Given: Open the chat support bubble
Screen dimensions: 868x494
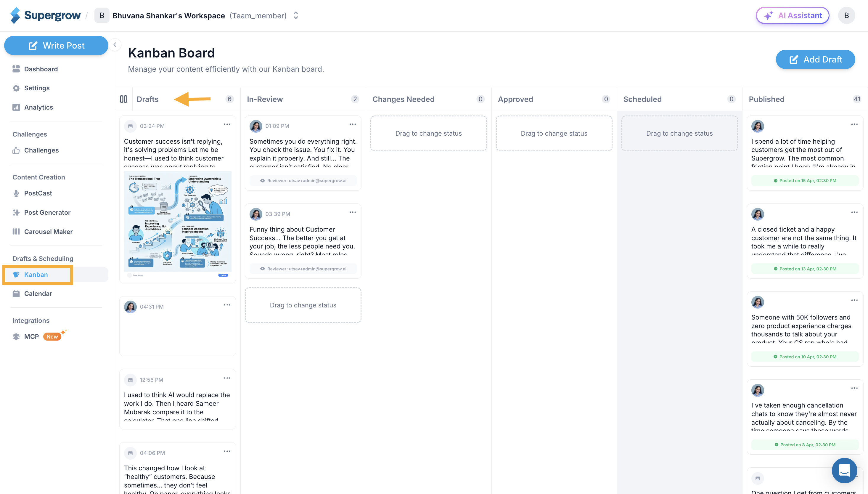Looking at the screenshot, I should (844, 471).
